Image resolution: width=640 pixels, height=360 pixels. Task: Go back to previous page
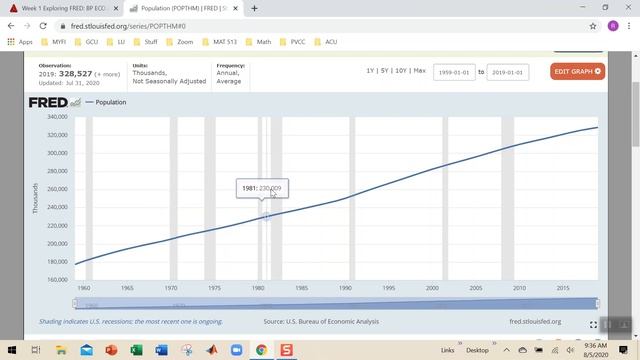11,26
